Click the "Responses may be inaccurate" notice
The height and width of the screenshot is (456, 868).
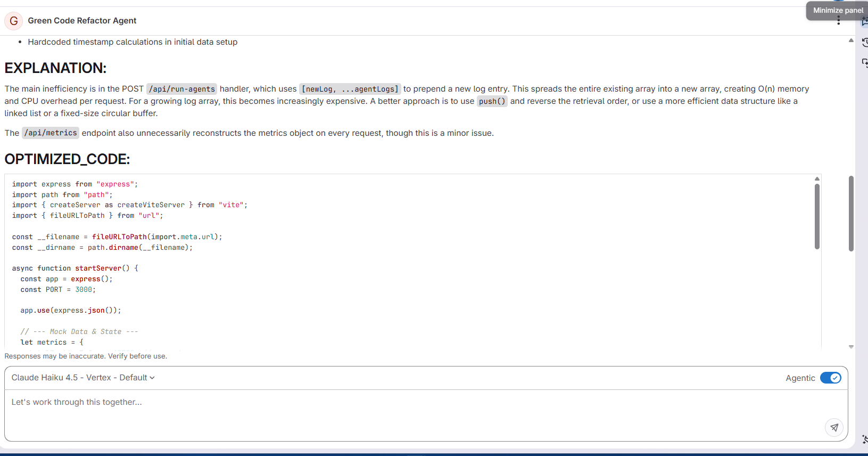[x=86, y=356]
